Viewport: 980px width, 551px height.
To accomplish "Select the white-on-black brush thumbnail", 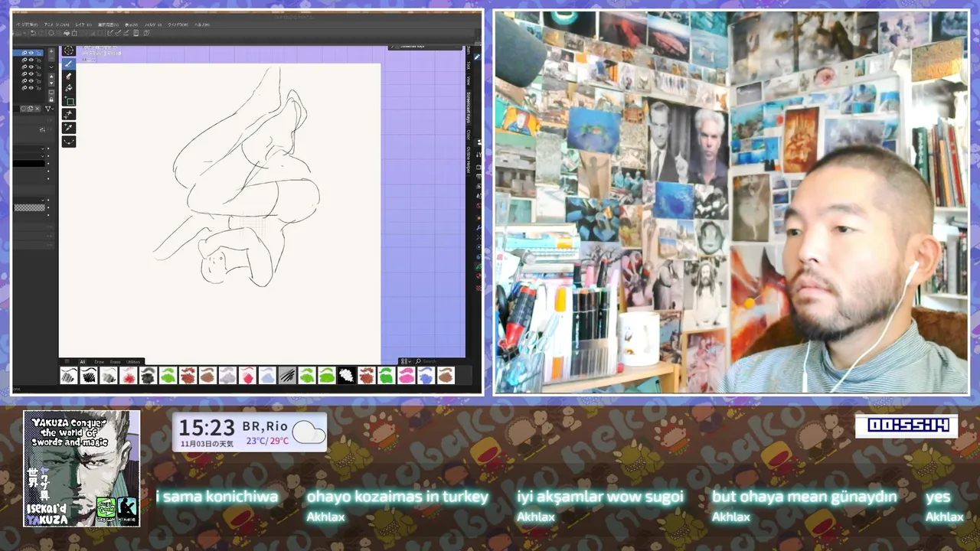I will [346, 375].
